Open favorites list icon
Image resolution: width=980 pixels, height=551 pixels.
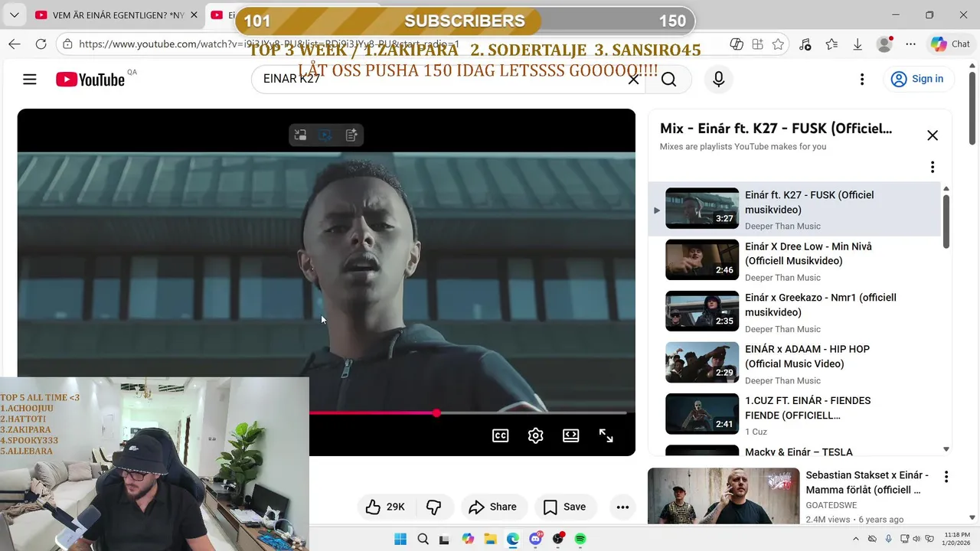831,44
